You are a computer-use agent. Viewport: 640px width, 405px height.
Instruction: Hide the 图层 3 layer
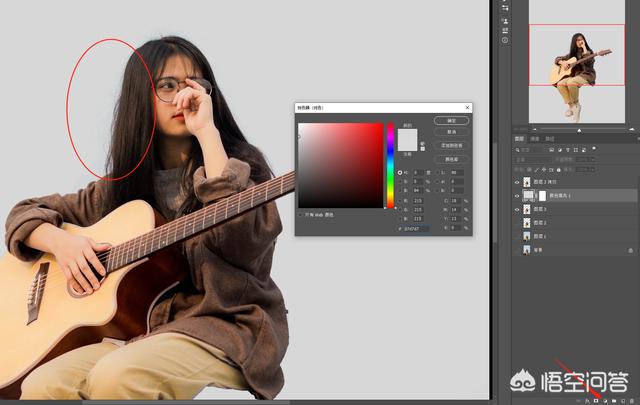coord(517,209)
